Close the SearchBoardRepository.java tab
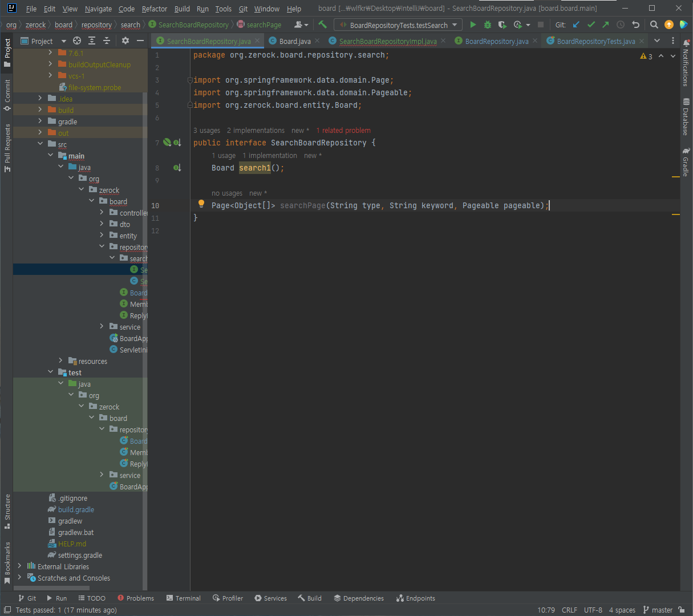The width and height of the screenshot is (693, 616). [x=257, y=40]
